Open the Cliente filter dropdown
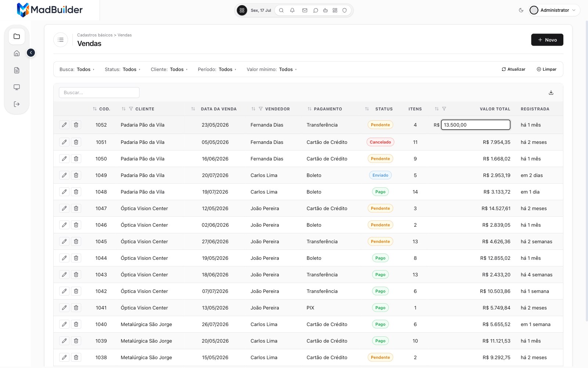The image size is (588, 368). (169, 69)
